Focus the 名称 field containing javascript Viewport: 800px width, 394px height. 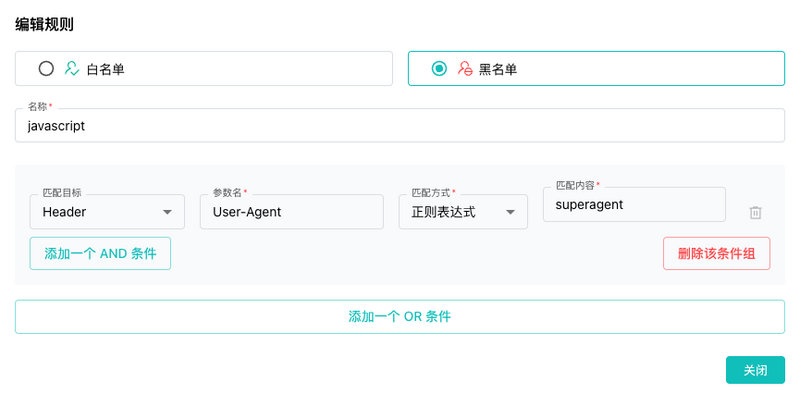click(x=399, y=126)
